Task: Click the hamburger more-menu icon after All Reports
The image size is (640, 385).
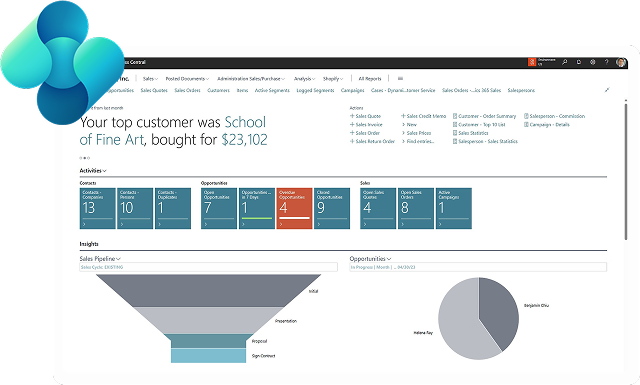Action: click(x=400, y=78)
